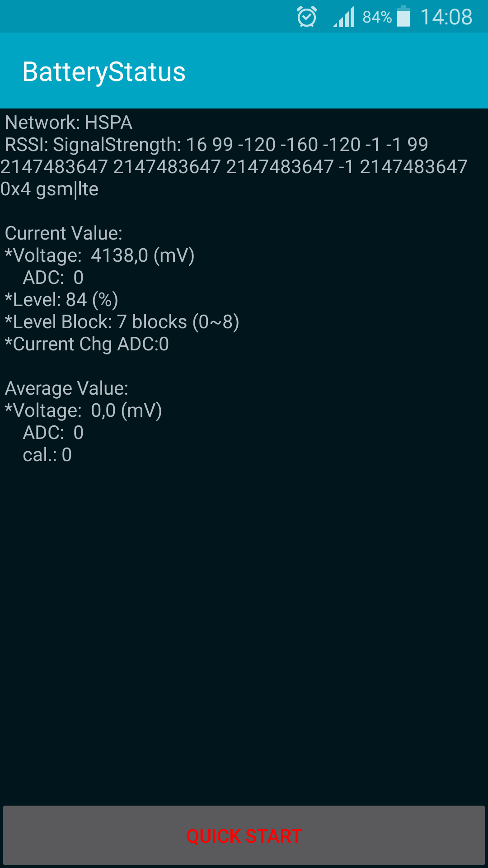488x868 pixels.
Task: Tap the average Voltage 0,0 (mV) line
Action: tap(83, 410)
